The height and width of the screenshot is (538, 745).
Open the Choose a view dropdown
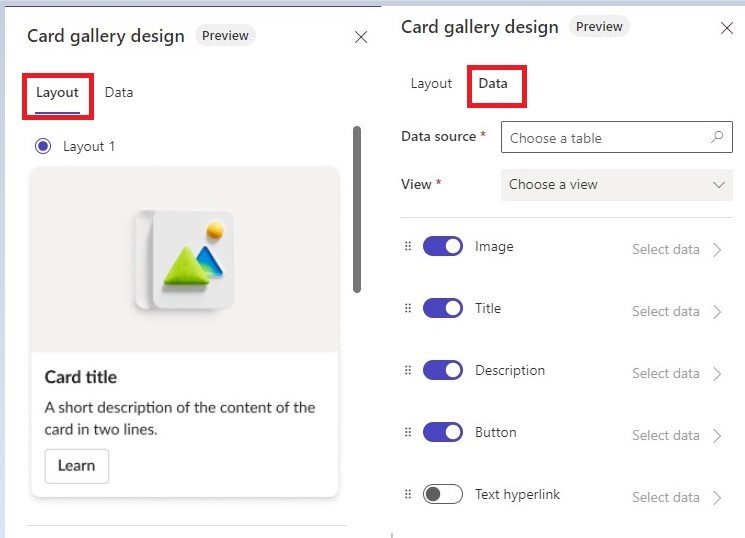(617, 184)
